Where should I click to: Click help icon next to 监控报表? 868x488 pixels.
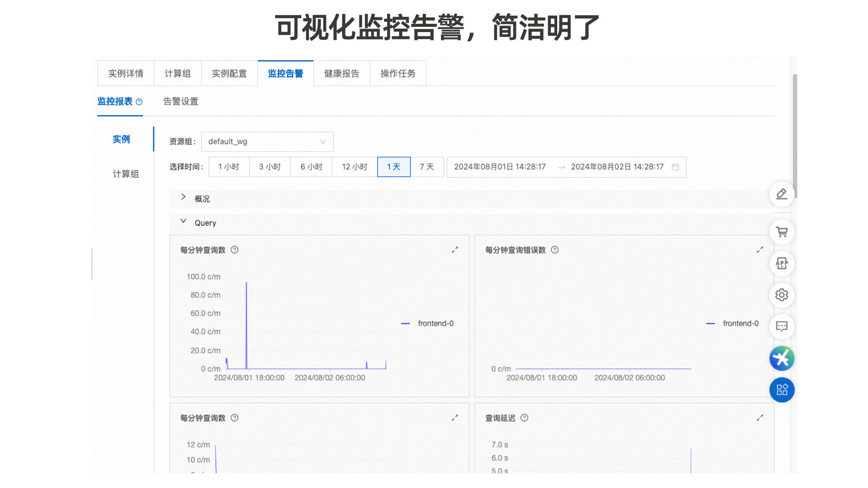tap(139, 102)
